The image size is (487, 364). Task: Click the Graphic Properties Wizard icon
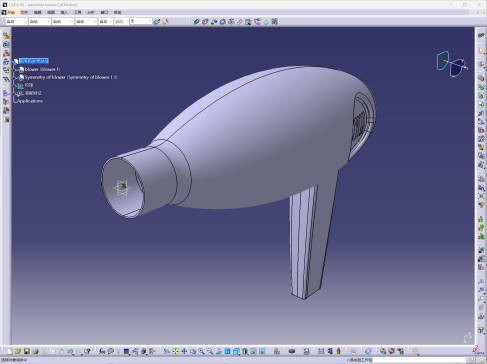pos(165,22)
